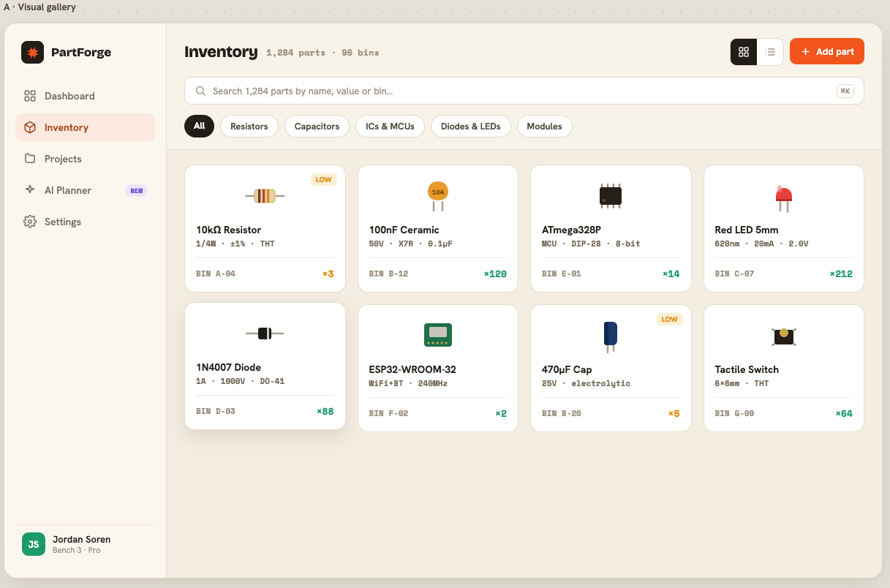Open the ATmega328P card title
The width and height of the screenshot is (890, 588).
tap(571, 230)
